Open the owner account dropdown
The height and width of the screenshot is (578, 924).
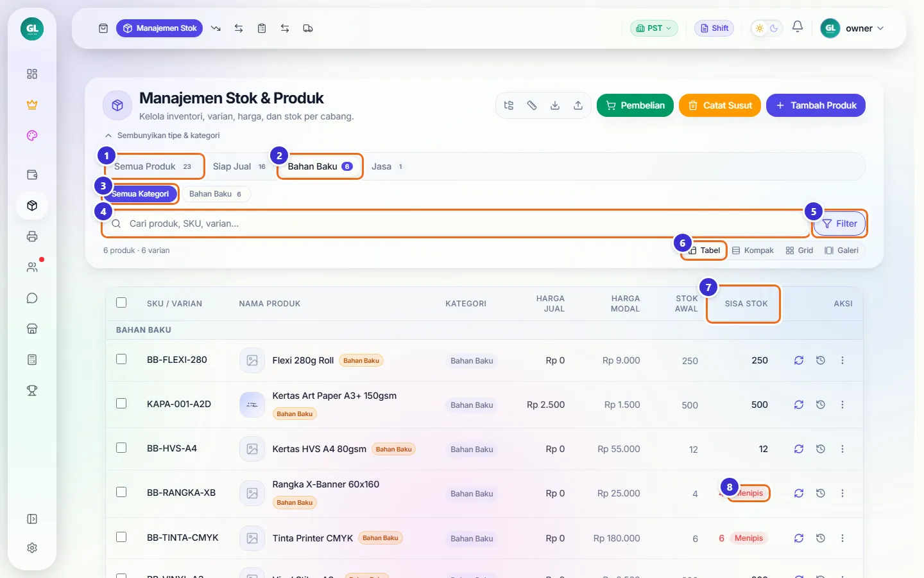click(x=853, y=28)
